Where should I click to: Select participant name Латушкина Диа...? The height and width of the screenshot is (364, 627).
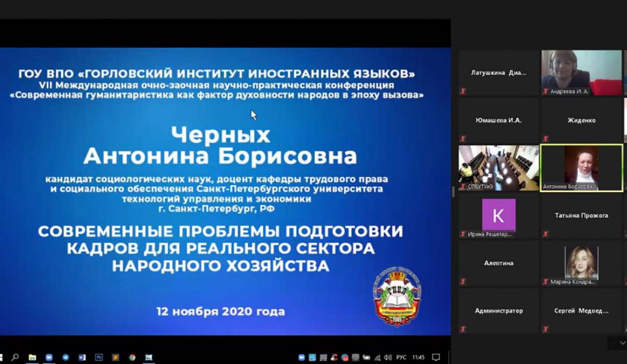pos(498,73)
